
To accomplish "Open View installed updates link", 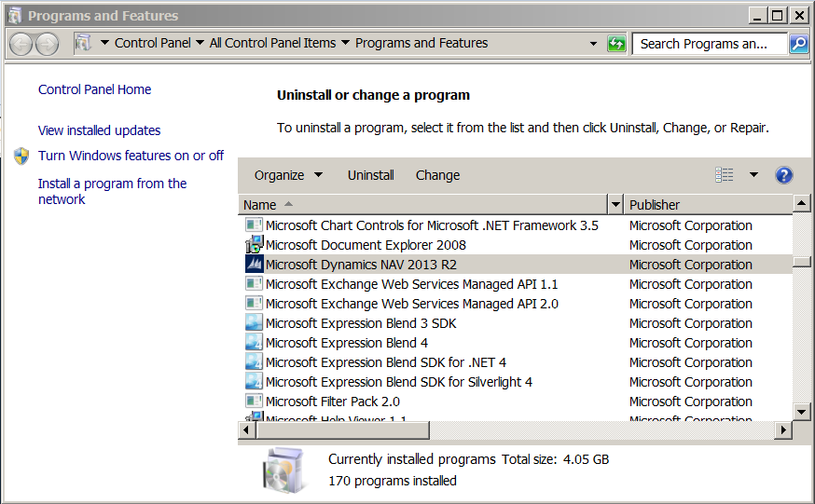I will click(x=99, y=130).
